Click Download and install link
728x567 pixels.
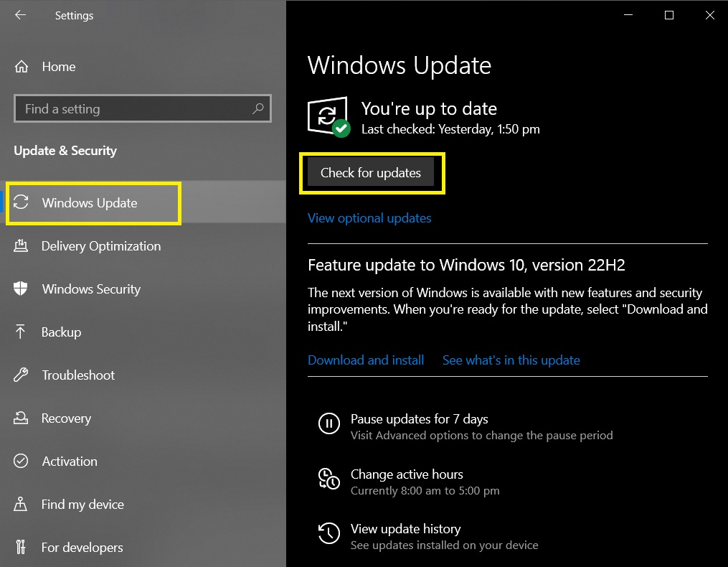tap(366, 360)
